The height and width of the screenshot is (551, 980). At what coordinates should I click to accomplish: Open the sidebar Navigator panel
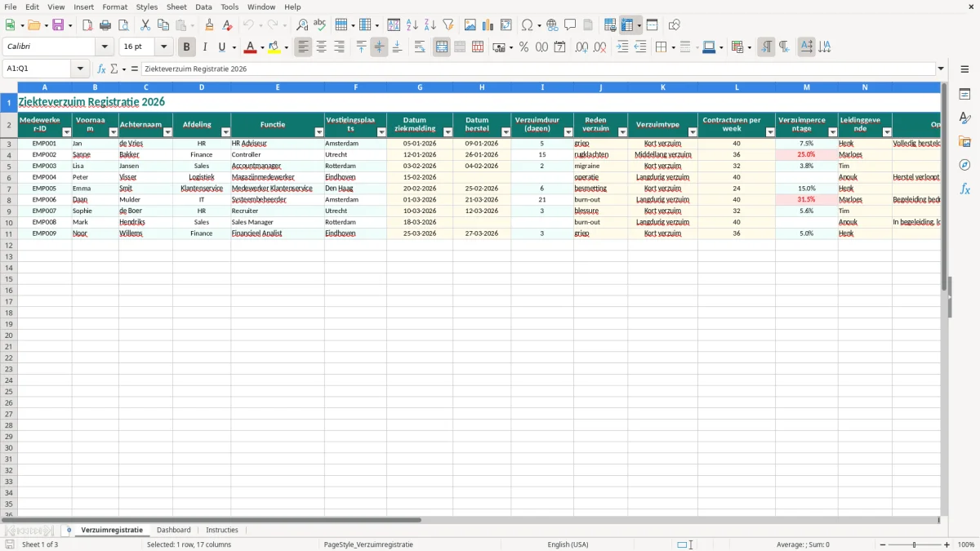click(x=964, y=165)
